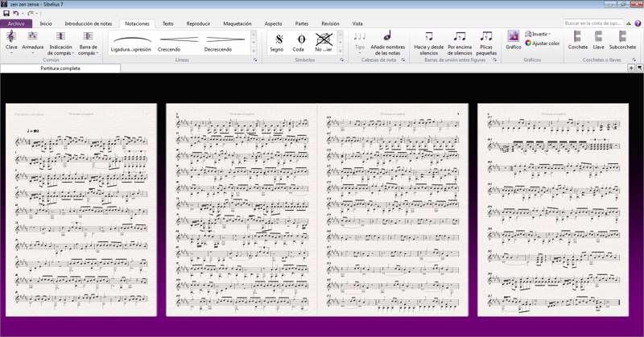Open the Invertir dropdown

coord(538,34)
